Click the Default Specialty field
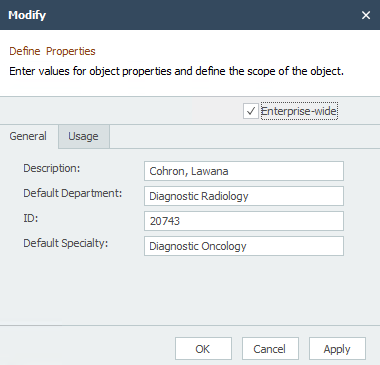 pyautogui.click(x=244, y=246)
